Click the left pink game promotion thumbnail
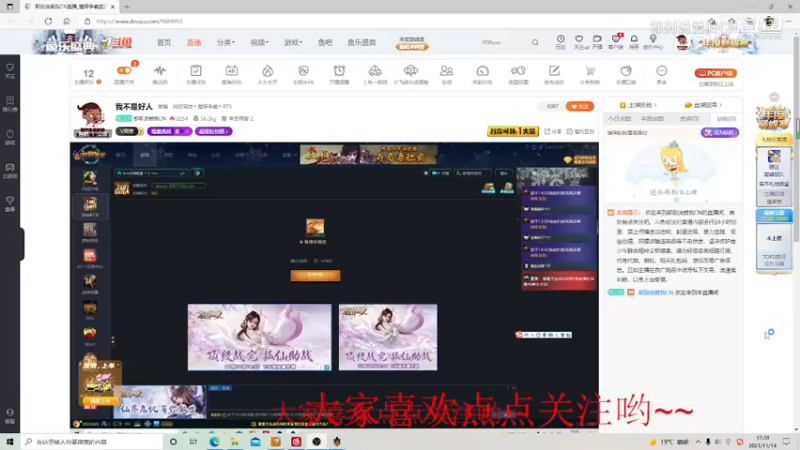The image size is (800, 450). pyautogui.click(x=259, y=337)
